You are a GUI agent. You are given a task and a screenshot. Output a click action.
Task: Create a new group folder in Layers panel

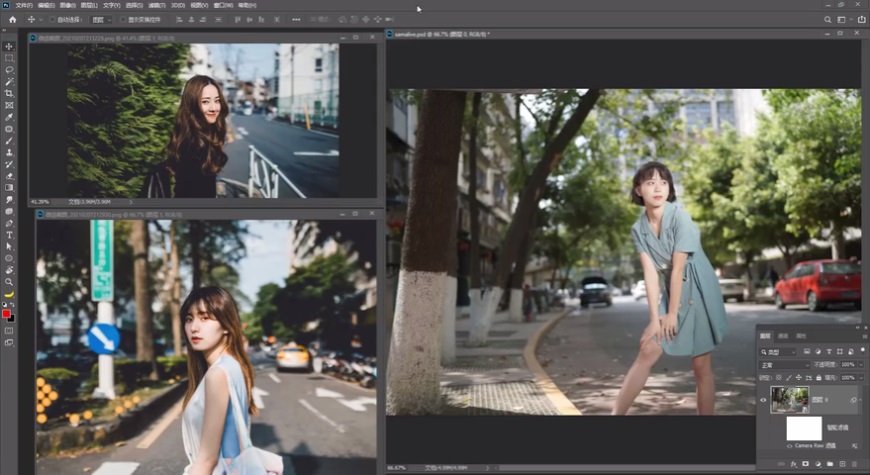pos(830,464)
